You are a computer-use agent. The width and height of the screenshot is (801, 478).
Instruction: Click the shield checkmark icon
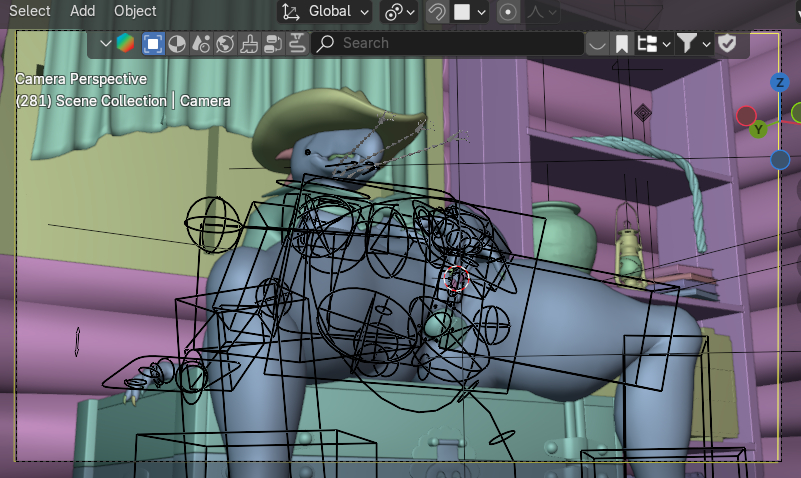tap(727, 43)
